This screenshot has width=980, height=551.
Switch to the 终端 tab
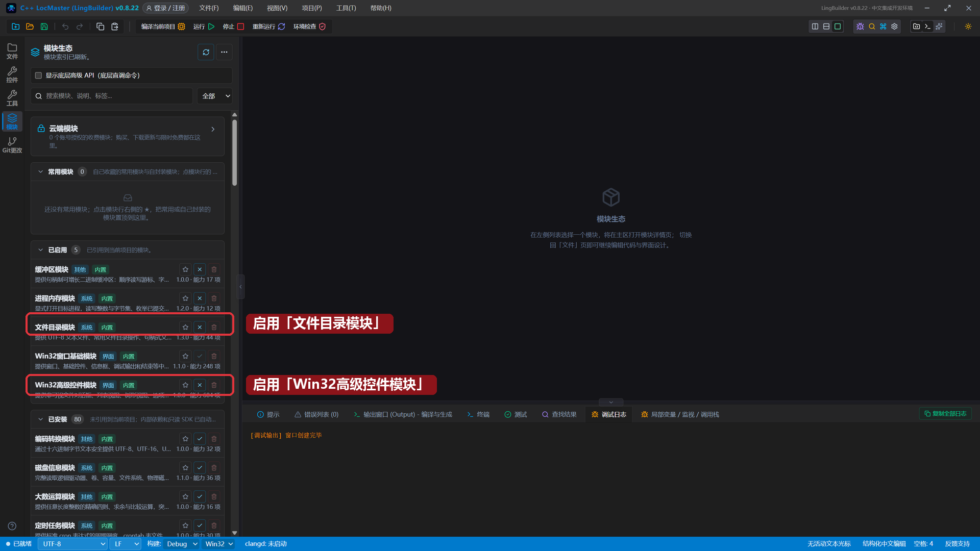(x=478, y=414)
